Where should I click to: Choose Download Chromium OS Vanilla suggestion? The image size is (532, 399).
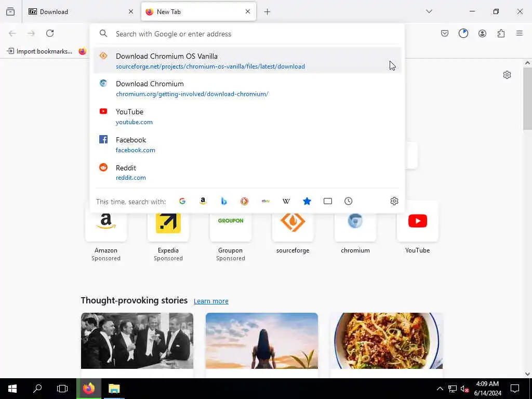(x=247, y=61)
